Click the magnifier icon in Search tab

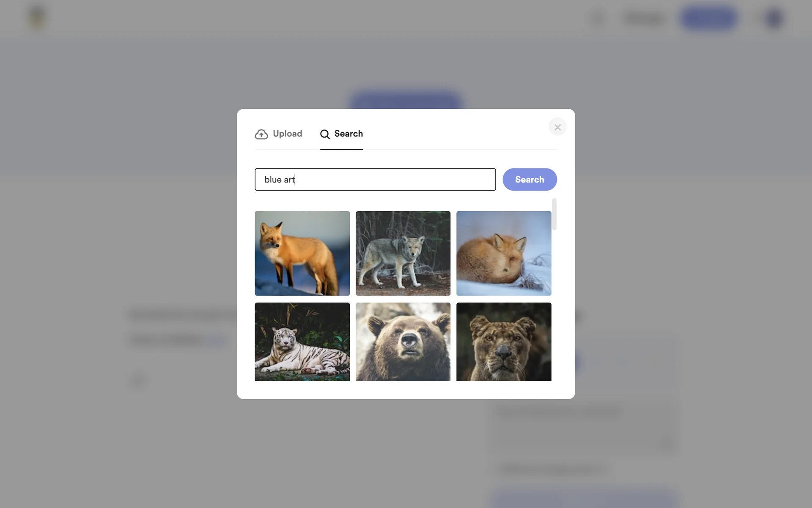point(325,134)
